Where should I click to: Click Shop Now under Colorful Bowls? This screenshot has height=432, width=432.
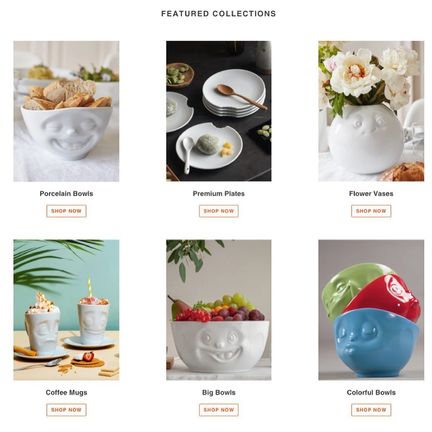point(371,410)
